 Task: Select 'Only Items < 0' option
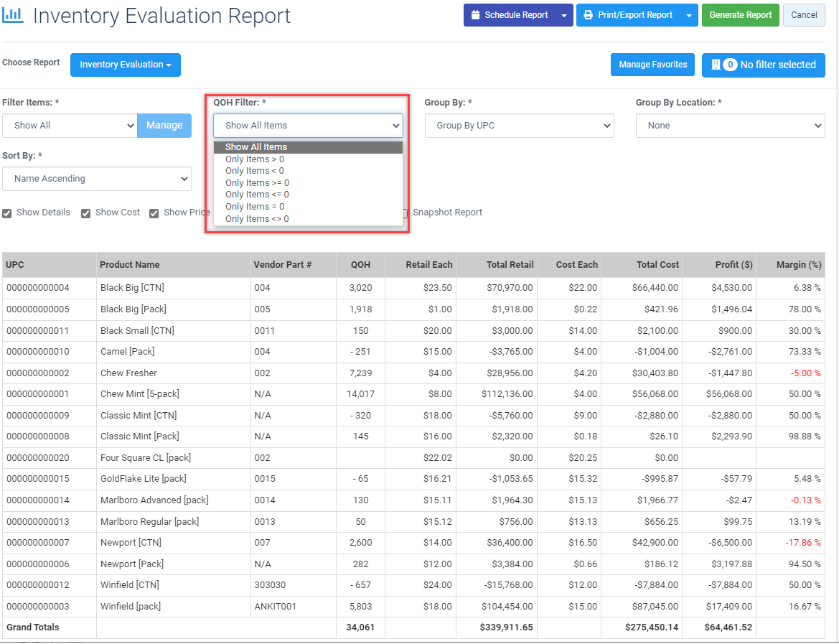pyautogui.click(x=308, y=171)
